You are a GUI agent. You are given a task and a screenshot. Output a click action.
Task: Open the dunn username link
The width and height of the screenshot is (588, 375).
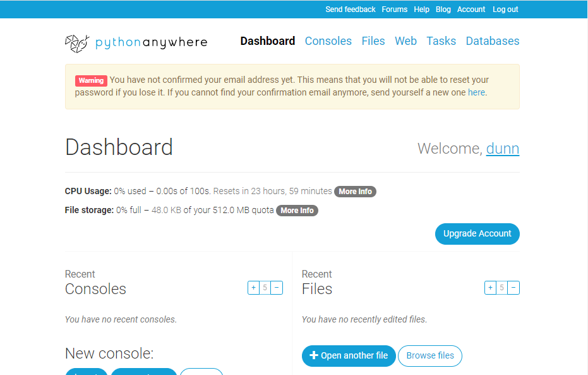pyautogui.click(x=503, y=149)
